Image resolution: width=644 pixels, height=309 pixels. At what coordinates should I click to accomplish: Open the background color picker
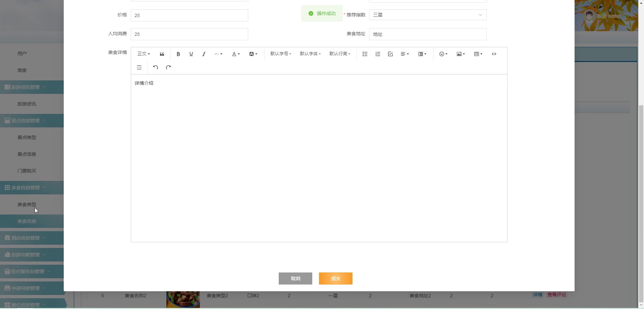pyautogui.click(x=253, y=54)
